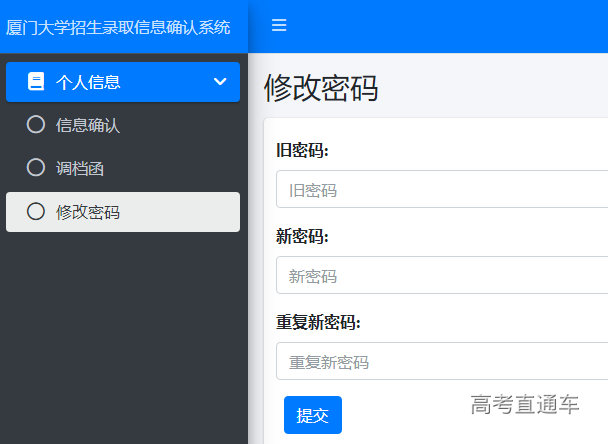Select the 修改密码 sidebar item
Viewport: 608px width, 444px height.
click(x=88, y=212)
